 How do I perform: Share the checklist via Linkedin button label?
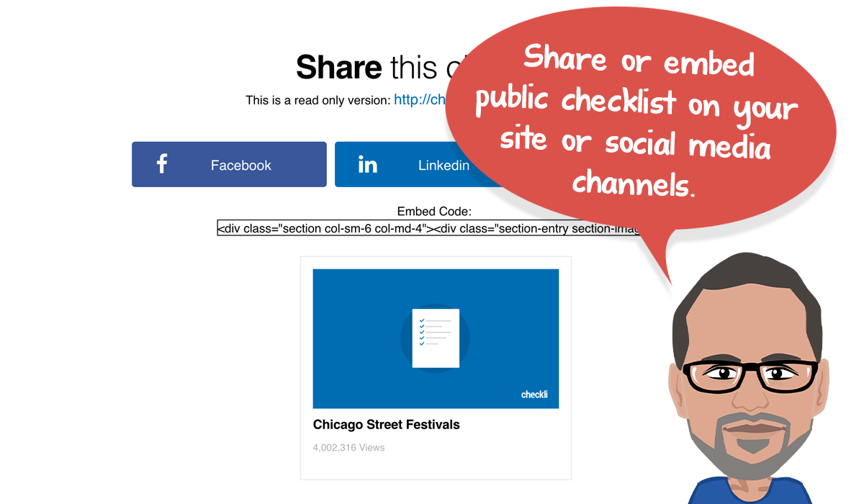pos(444,166)
